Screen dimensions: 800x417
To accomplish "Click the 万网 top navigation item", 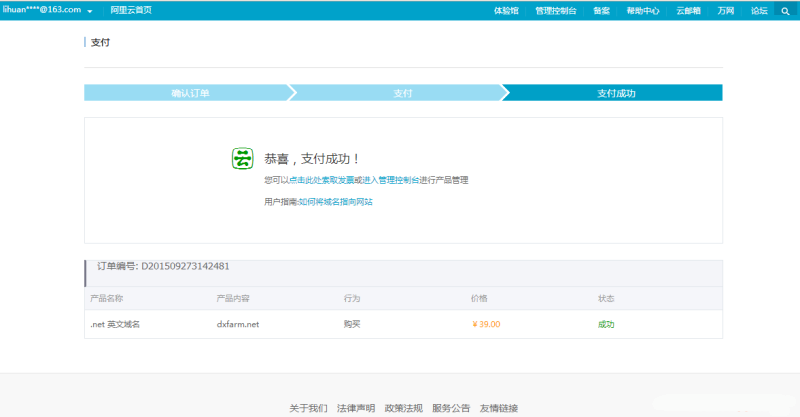I will coord(726,11).
